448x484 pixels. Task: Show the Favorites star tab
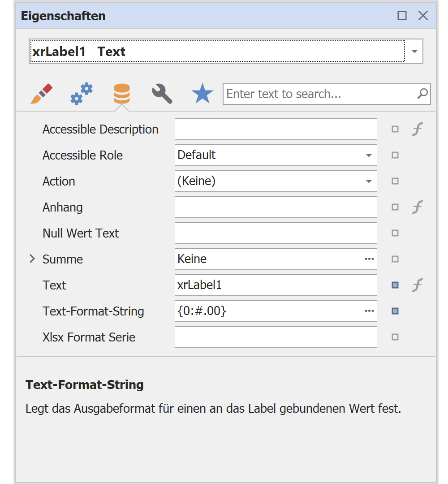click(202, 94)
